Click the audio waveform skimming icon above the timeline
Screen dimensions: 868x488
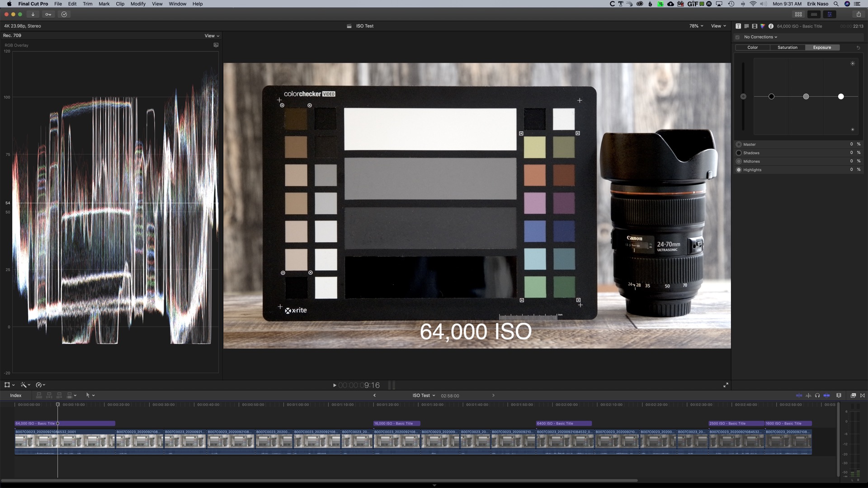(x=809, y=395)
